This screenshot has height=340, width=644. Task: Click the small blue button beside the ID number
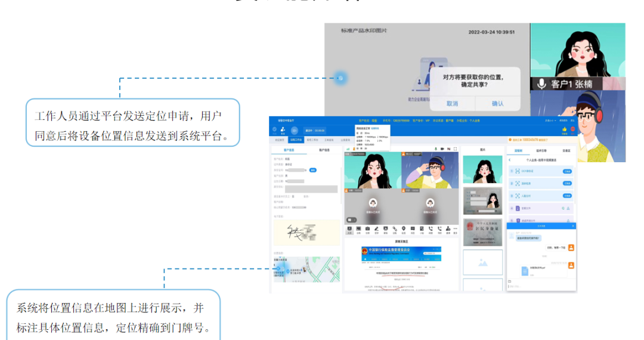click(x=313, y=170)
